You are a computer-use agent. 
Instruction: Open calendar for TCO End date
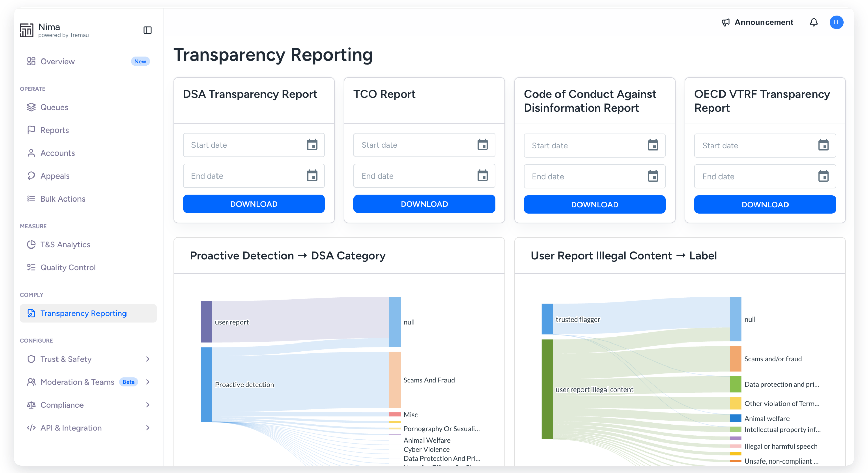click(x=482, y=176)
